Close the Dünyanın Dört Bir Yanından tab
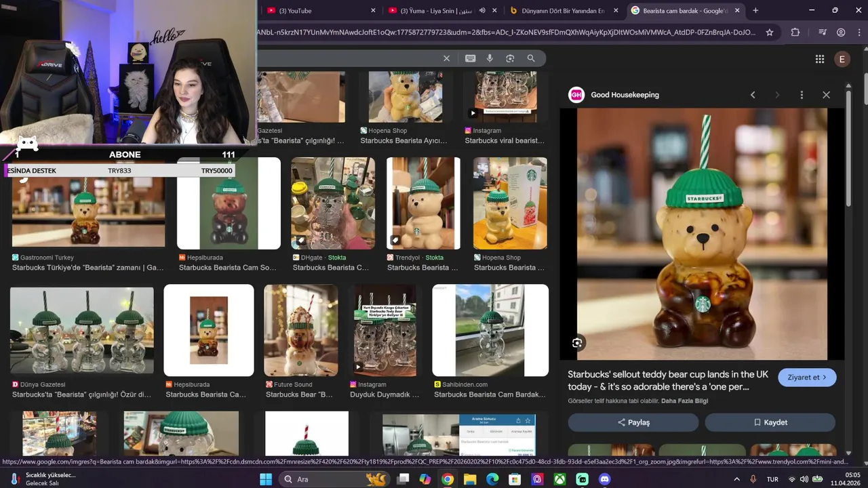868x488 pixels. point(616,11)
